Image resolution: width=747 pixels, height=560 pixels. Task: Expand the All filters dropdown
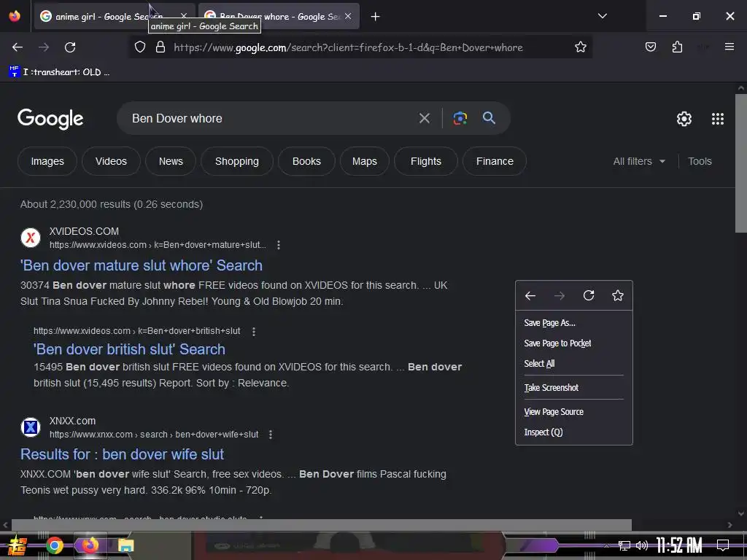pyautogui.click(x=639, y=161)
